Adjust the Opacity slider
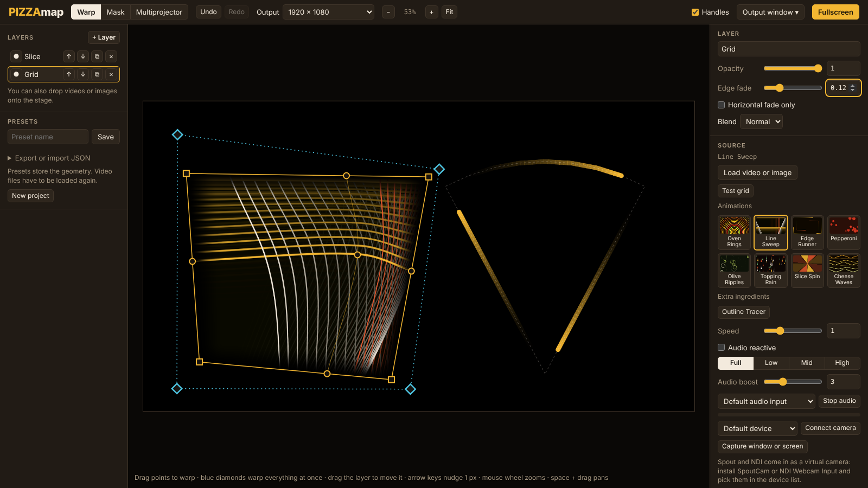Screen dimensions: 868x488 pos(793,68)
